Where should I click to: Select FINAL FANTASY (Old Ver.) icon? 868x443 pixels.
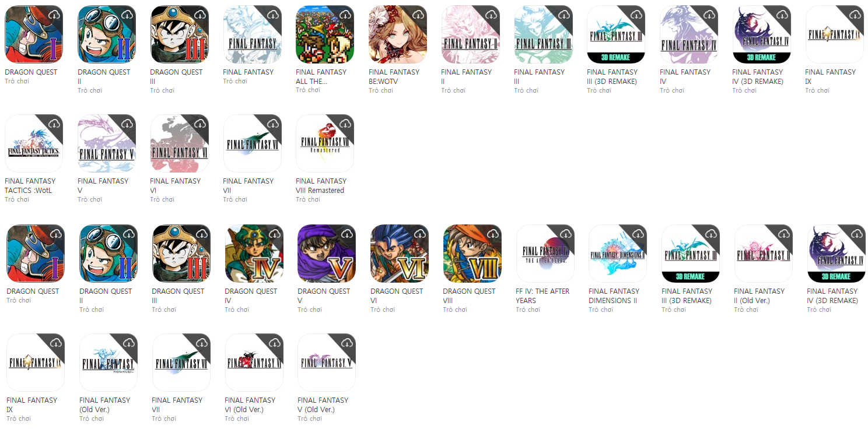tap(108, 363)
